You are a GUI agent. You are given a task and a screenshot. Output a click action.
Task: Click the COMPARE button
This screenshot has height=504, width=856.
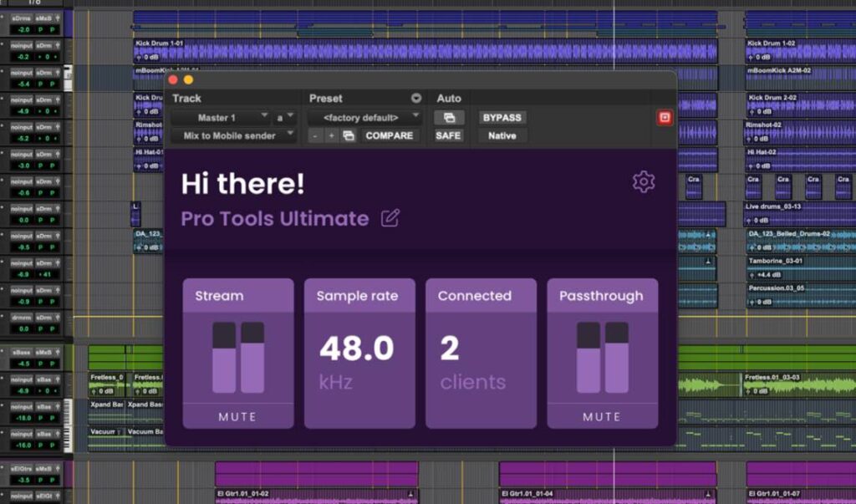(x=389, y=135)
